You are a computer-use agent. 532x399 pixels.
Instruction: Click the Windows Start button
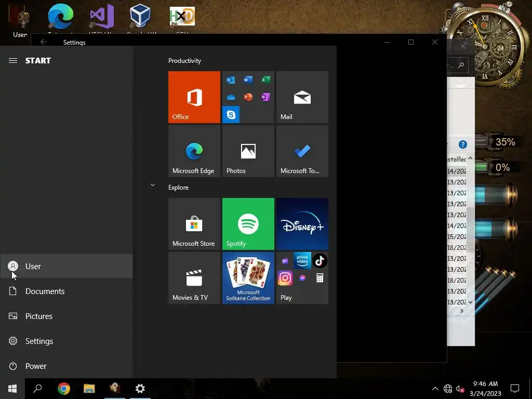click(x=12, y=389)
